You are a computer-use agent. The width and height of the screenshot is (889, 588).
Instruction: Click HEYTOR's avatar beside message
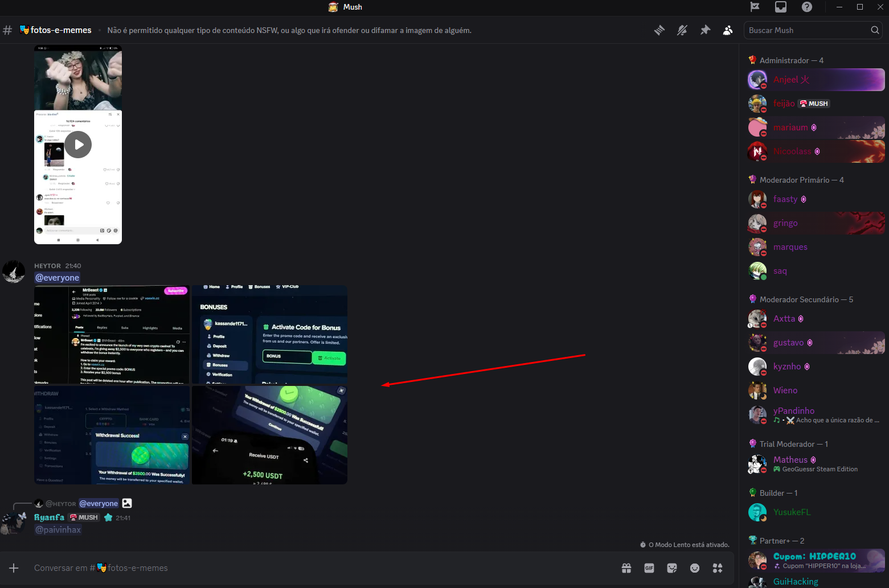tap(14, 272)
